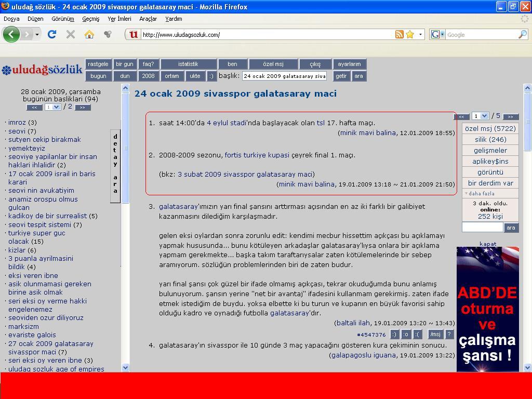Click the ukte button

pyautogui.click(x=195, y=76)
